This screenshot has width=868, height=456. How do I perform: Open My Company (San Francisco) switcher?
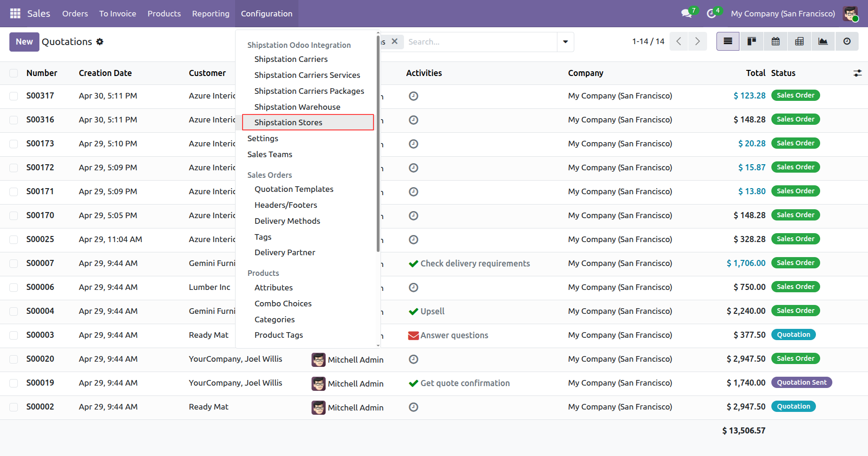[783, 14]
